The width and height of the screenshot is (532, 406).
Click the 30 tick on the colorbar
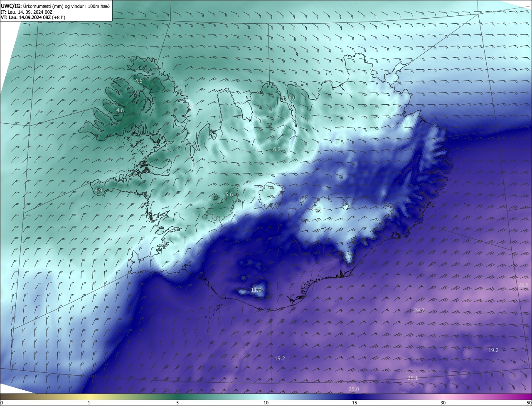pos(443,403)
